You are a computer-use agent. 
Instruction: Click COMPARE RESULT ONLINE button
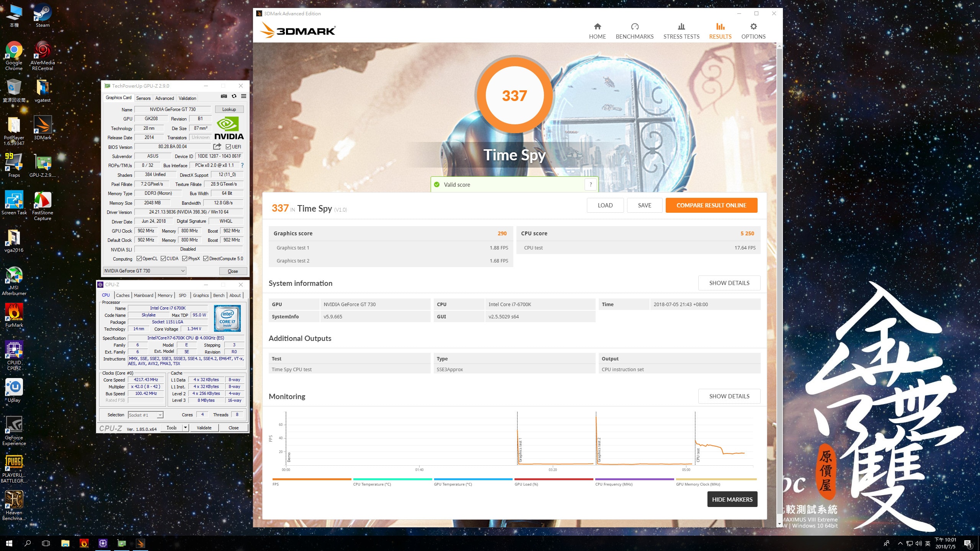[711, 205]
